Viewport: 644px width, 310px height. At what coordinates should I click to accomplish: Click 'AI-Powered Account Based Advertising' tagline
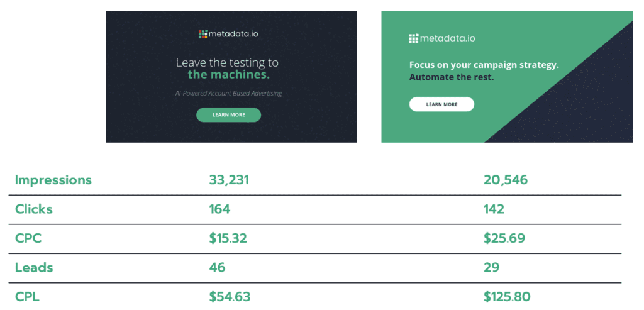pos(228,94)
